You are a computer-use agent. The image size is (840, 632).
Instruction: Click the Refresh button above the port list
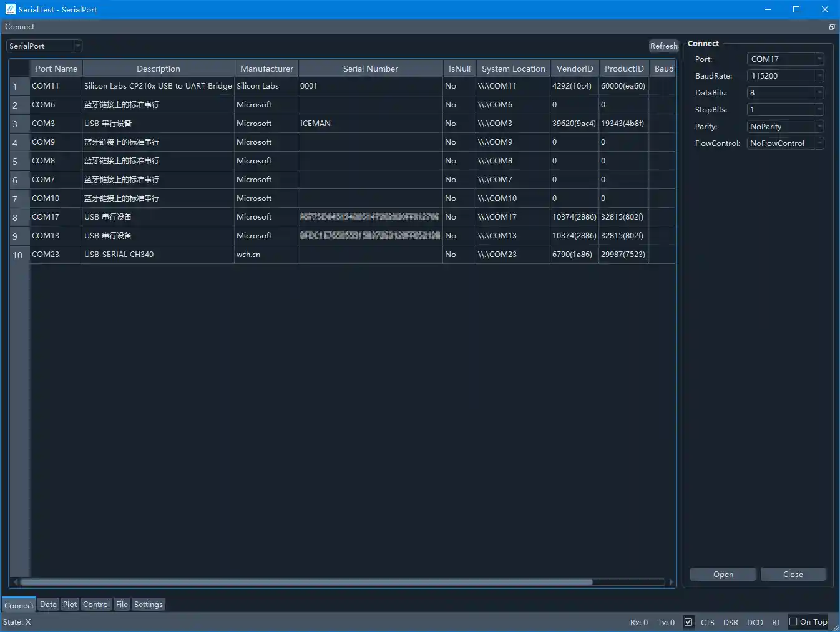pos(663,46)
